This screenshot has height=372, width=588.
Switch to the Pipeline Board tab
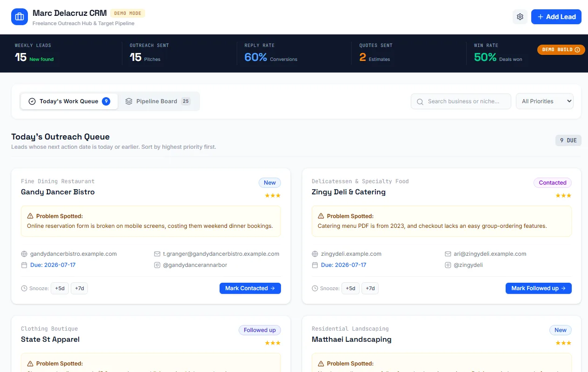157,101
